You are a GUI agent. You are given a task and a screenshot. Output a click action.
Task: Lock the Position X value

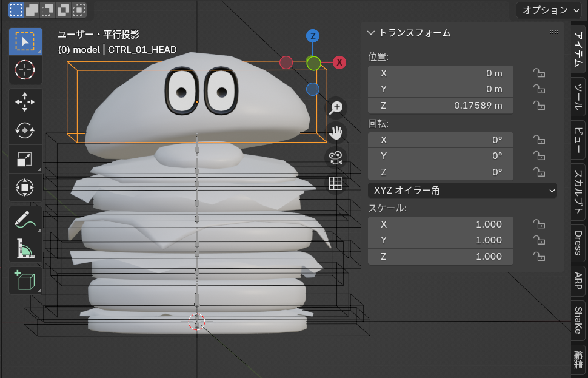(x=538, y=73)
